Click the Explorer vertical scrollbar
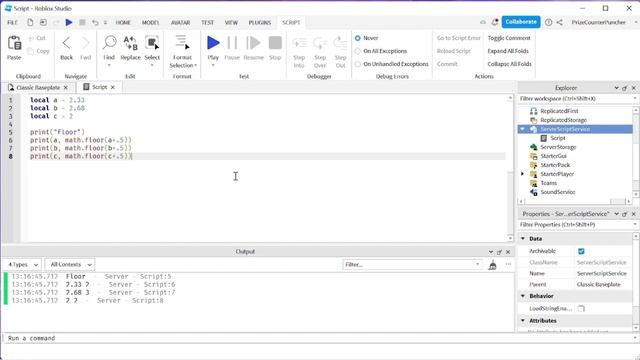 (636, 152)
